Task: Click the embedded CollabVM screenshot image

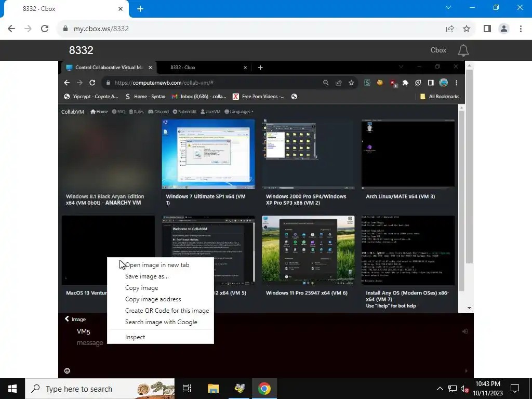Action: click(x=262, y=187)
